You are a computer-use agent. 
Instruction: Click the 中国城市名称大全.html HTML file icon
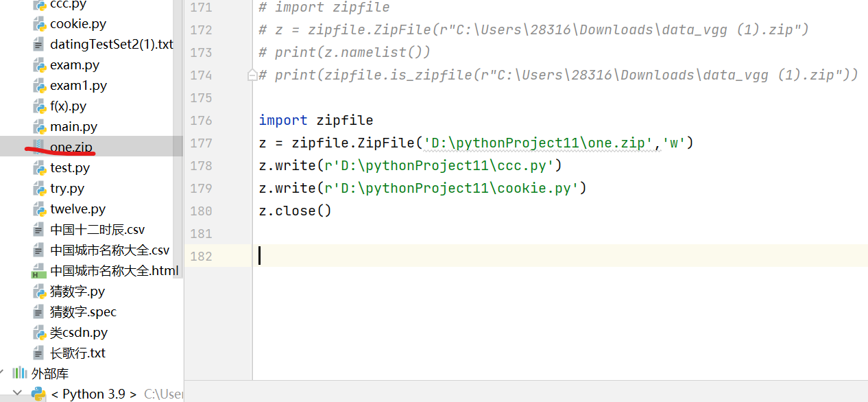click(38, 271)
